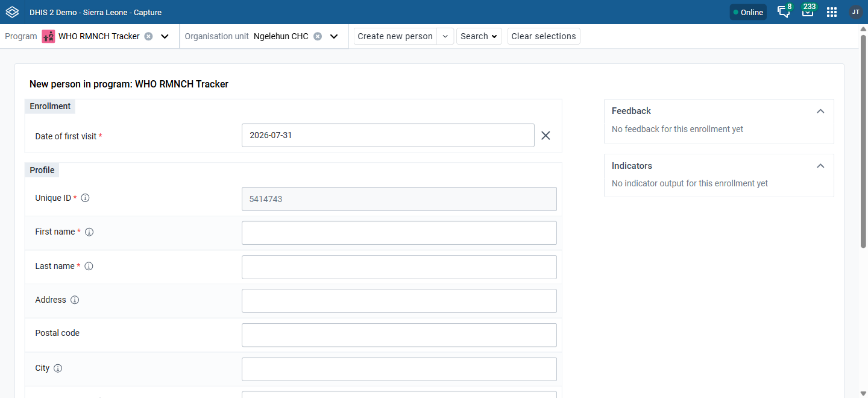The width and height of the screenshot is (868, 398).
Task: Open the Create new person options arrow
Action: [445, 36]
